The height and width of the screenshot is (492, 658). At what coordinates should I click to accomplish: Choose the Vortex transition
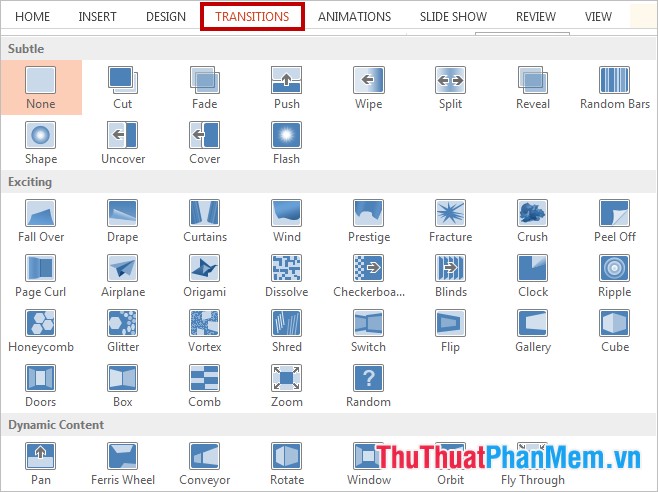coord(204,331)
